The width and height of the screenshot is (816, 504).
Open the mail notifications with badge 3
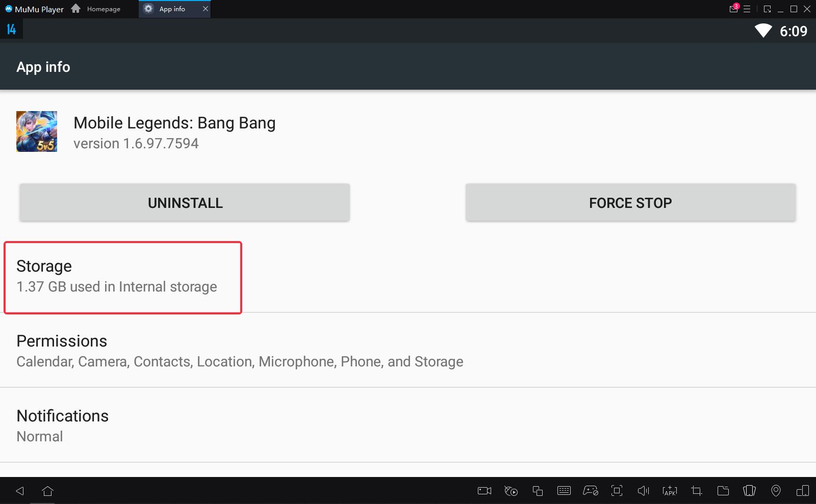tap(734, 9)
